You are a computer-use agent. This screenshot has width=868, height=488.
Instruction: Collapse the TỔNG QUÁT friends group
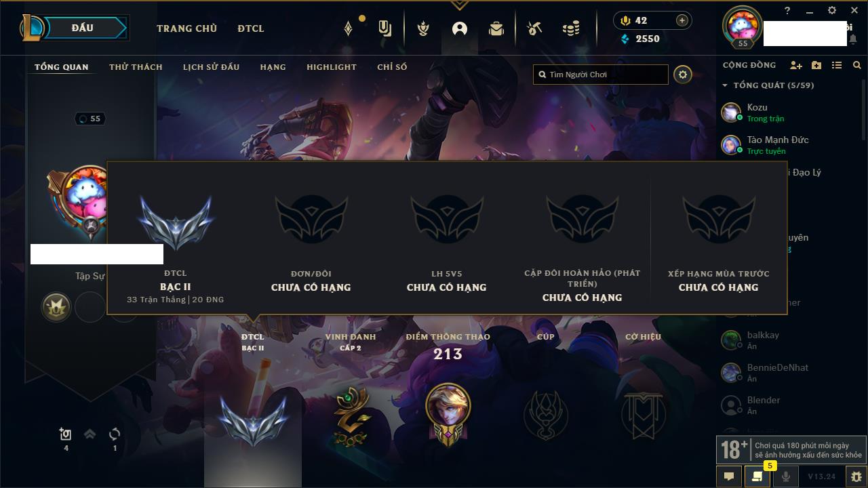pyautogui.click(x=725, y=85)
